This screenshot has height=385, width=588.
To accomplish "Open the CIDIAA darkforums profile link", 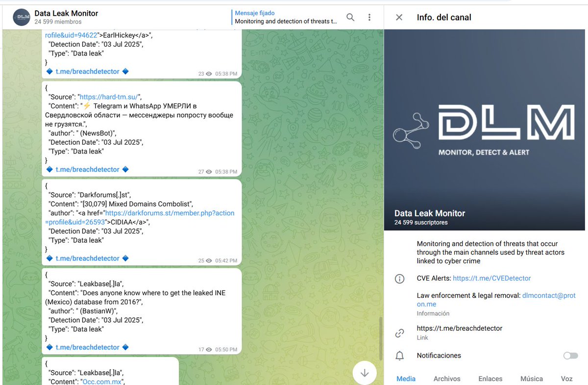I will click(x=140, y=217).
